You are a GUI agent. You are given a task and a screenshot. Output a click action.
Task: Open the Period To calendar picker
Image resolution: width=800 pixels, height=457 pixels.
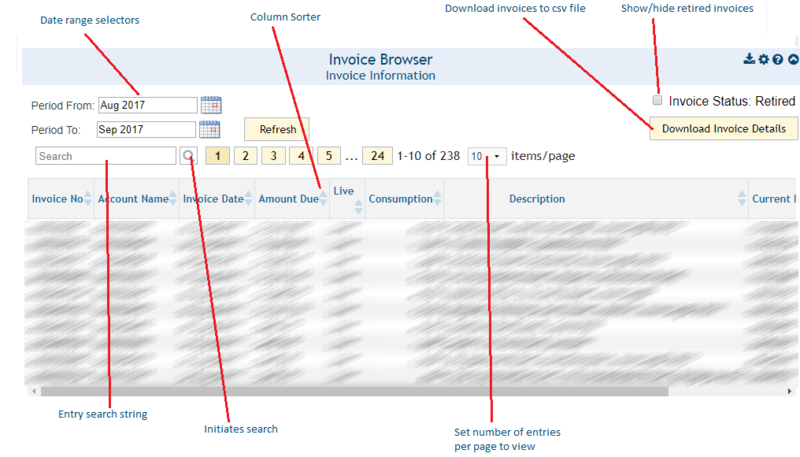tap(209, 129)
